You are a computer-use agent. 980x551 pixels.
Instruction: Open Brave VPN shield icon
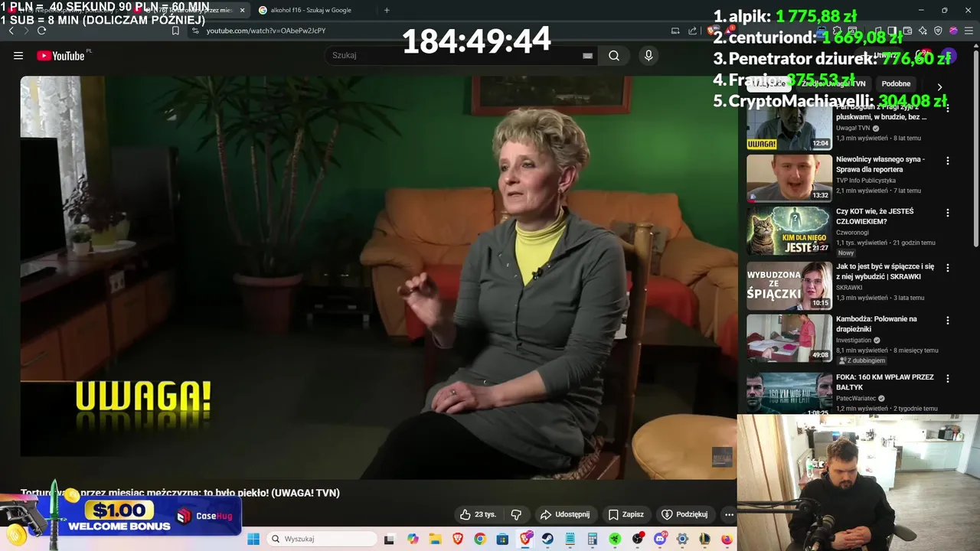tap(938, 31)
